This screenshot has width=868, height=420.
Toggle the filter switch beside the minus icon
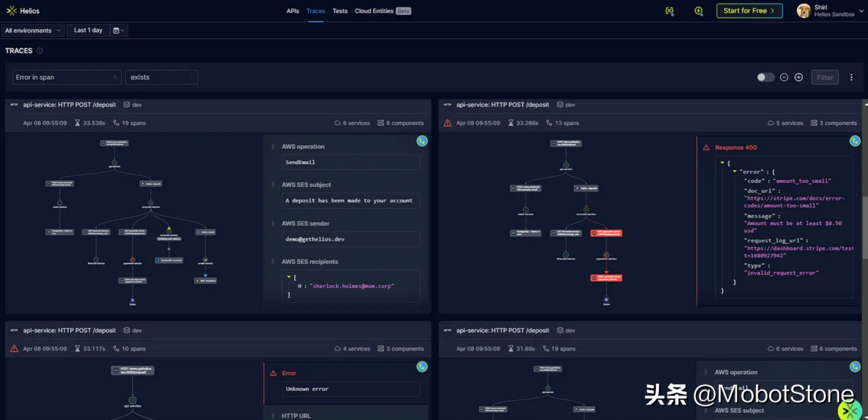click(765, 77)
